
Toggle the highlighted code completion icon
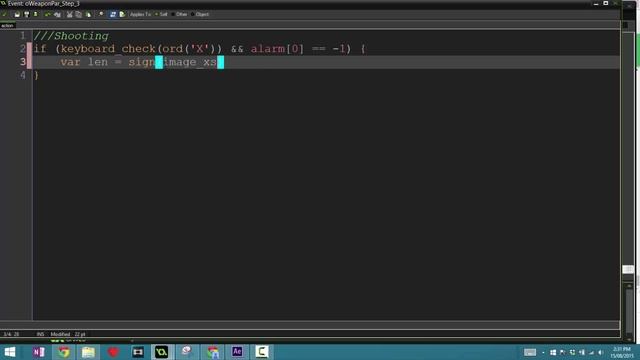(x=113, y=14)
